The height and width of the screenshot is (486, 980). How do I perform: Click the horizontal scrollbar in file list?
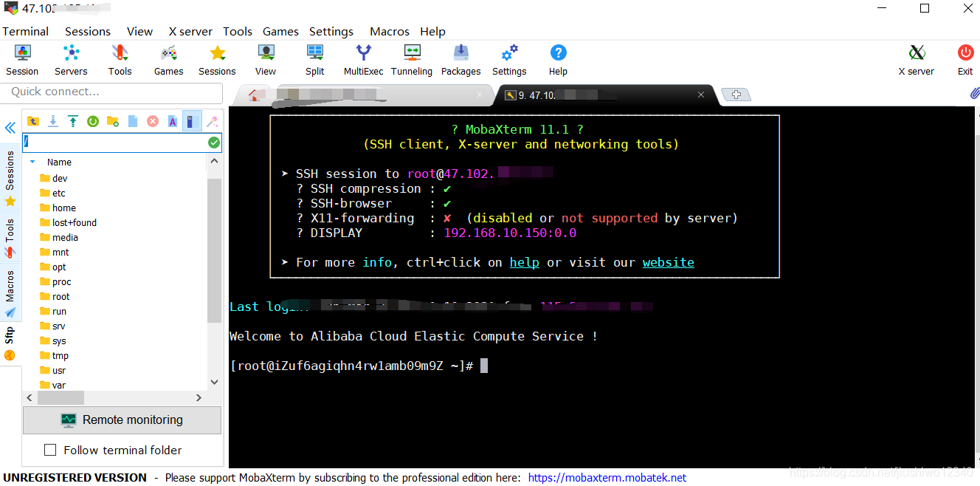(x=60, y=397)
